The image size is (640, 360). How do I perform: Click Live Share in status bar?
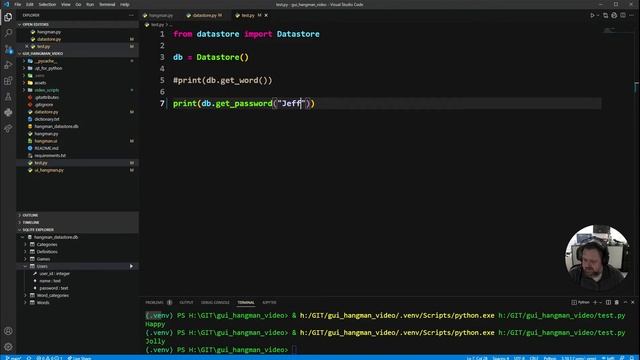[x=79, y=358]
